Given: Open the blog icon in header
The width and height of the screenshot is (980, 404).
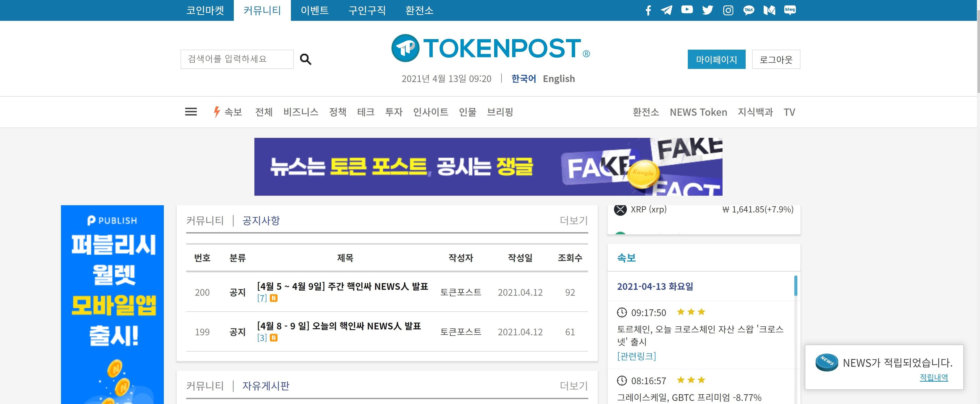Looking at the screenshot, I should coord(790,10).
